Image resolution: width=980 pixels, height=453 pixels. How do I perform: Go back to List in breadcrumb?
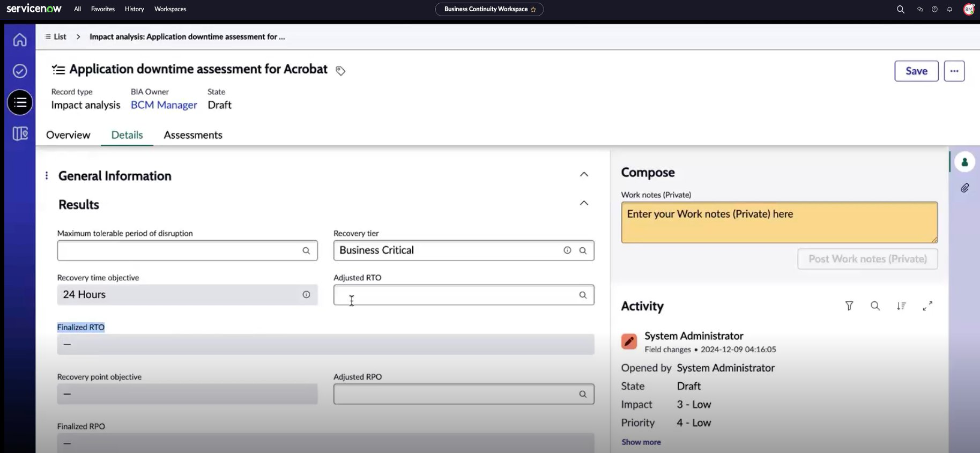pos(56,36)
